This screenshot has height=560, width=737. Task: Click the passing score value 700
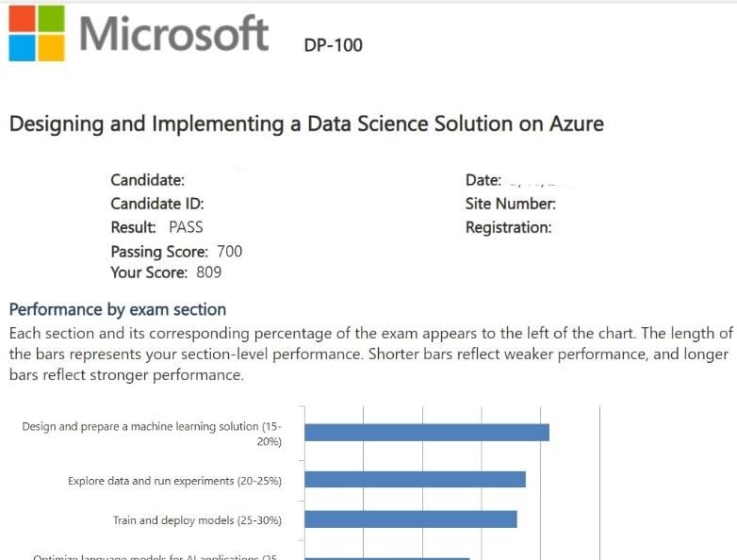click(229, 251)
